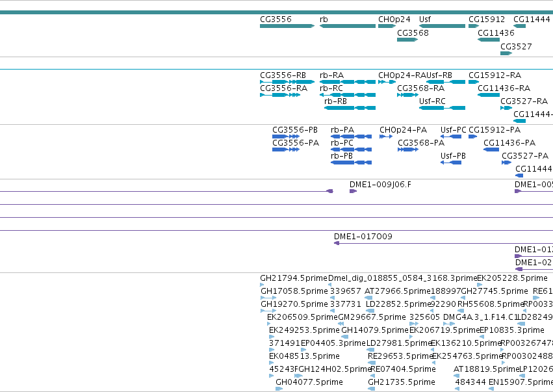Select transcript CG3527-RA
The width and height of the screenshot is (553, 392).
(506, 108)
